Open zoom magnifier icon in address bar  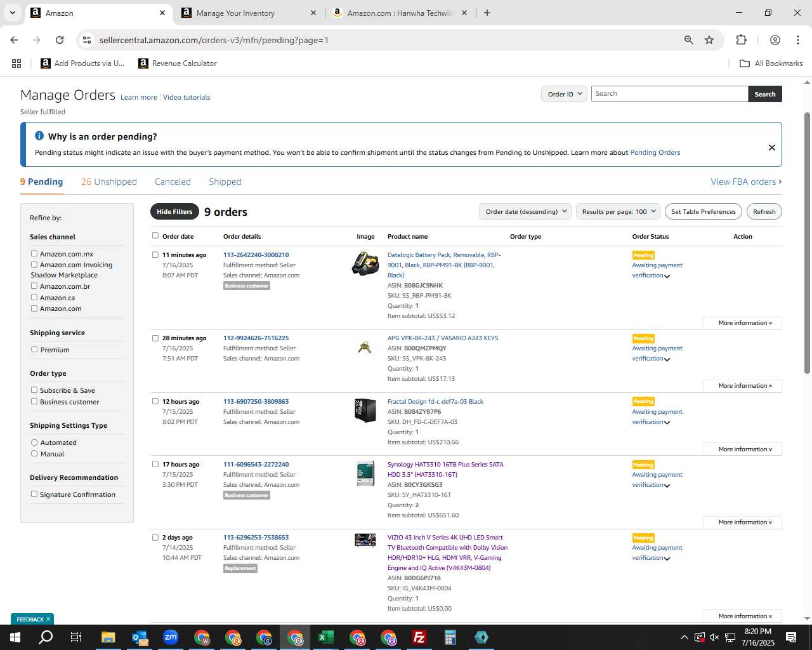coord(688,40)
